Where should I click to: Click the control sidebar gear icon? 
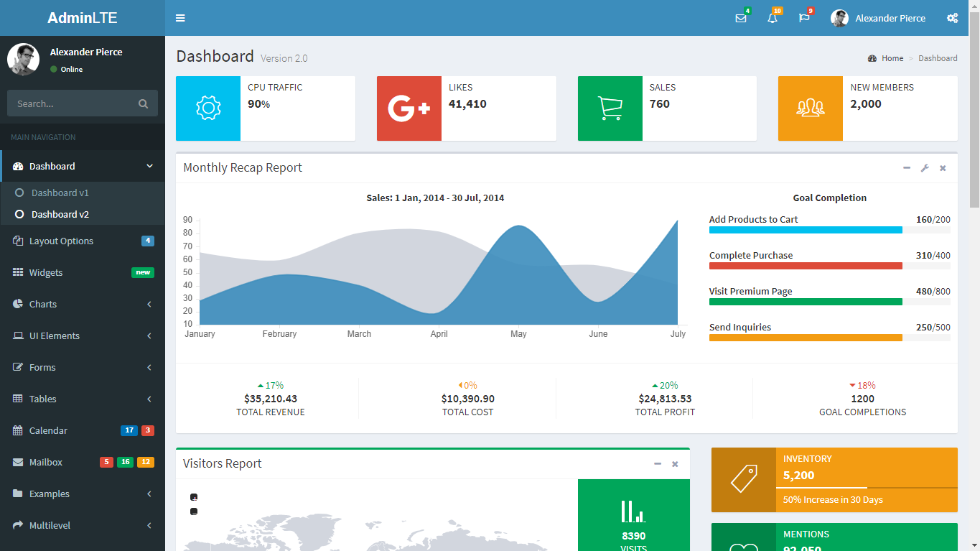pyautogui.click(x=953, y=18)
